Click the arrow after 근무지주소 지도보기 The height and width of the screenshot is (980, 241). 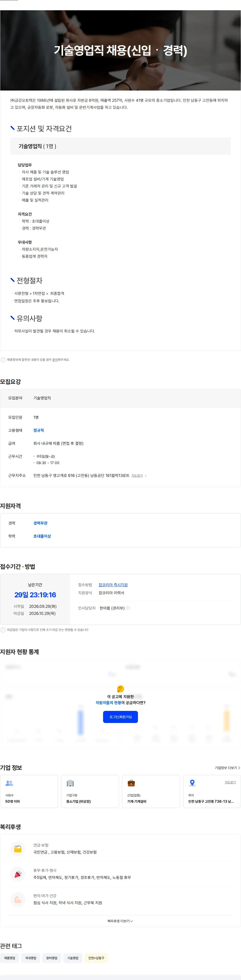click(x=145, y=475)
